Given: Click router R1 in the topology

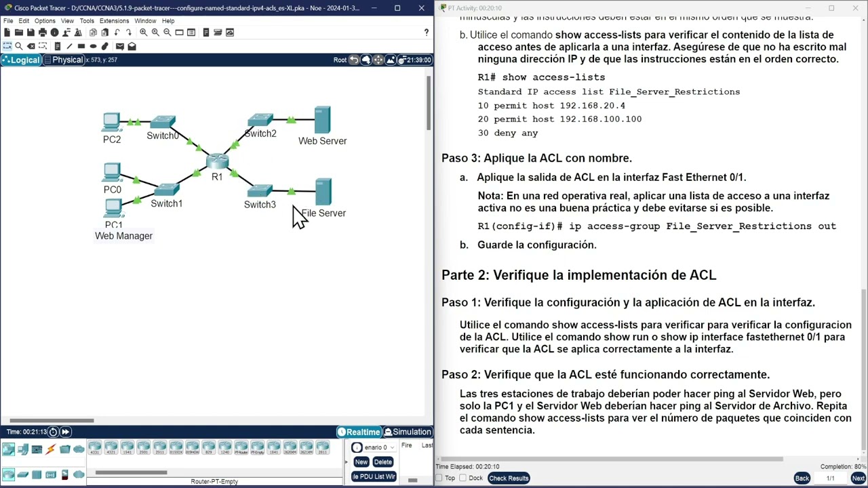Looking at the screenshot, I should click(217, 161).
